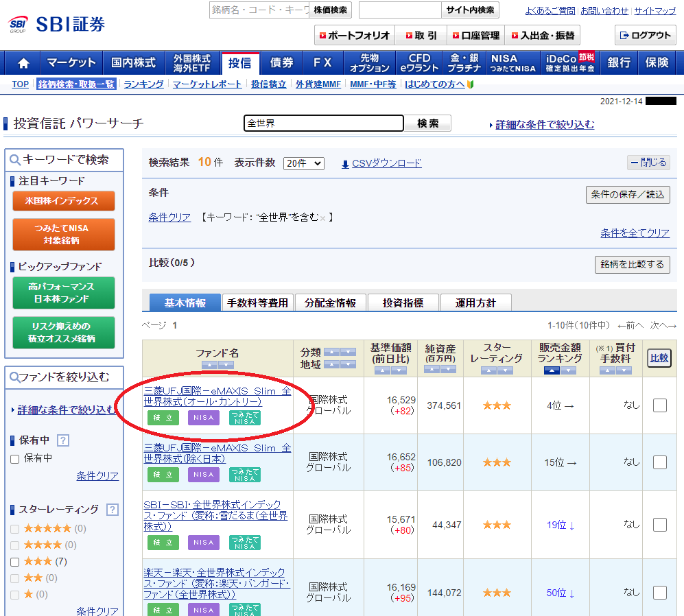Click the fund search field containing 全世界
This screenshot has width=684, height=616.
[324, 123]
